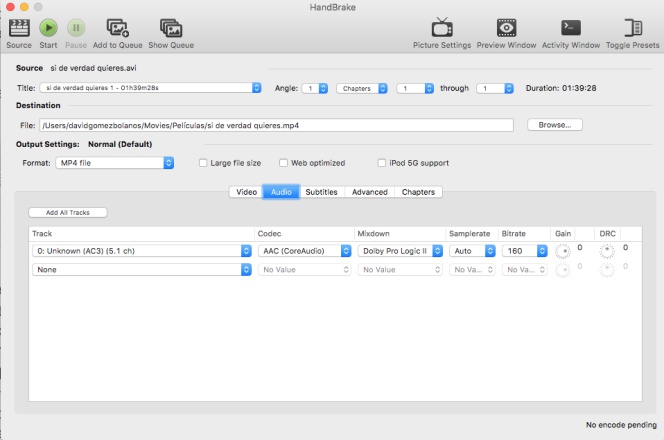Switch to the Video tab
The height and width of the screenshot is (440, 664).
[x=246, y=192]
